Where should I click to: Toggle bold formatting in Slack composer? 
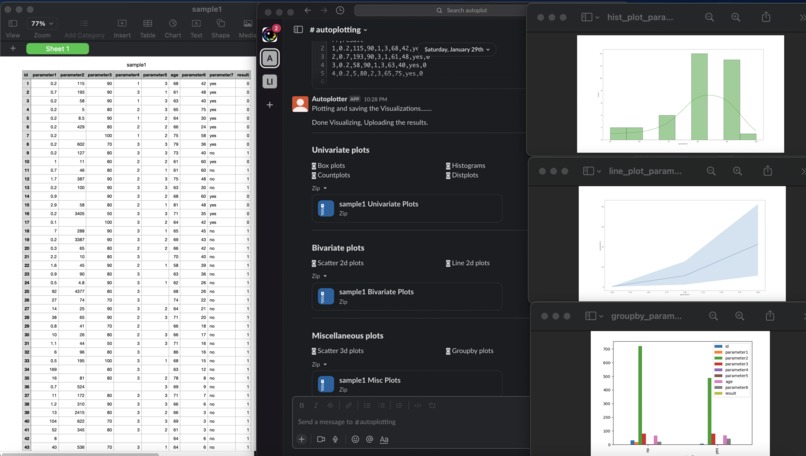(x=302, y=405)
